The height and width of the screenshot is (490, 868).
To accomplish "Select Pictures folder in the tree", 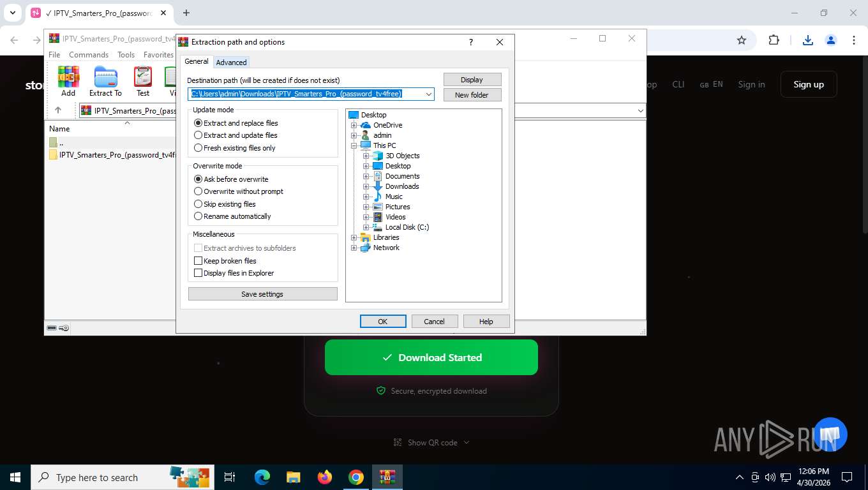I will (x=397, y=207).
